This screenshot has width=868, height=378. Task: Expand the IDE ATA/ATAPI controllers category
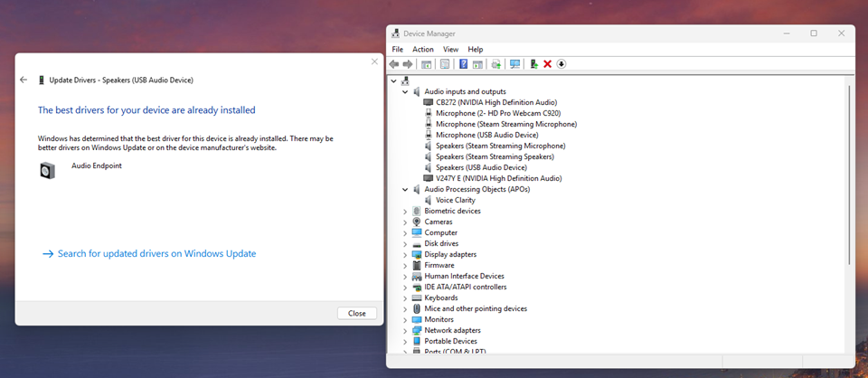tap(405, 288)
